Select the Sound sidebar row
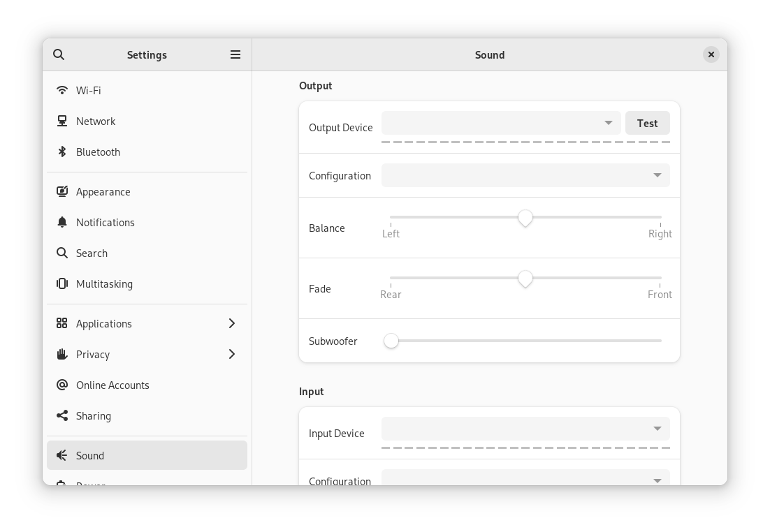Screen dimensions: 770x532 pos(147,455)
